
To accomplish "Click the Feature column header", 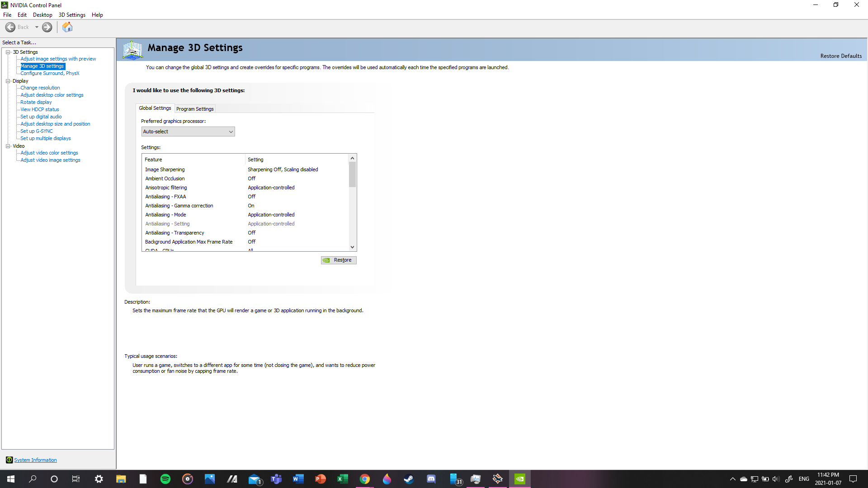I will (x=193, y=160).
